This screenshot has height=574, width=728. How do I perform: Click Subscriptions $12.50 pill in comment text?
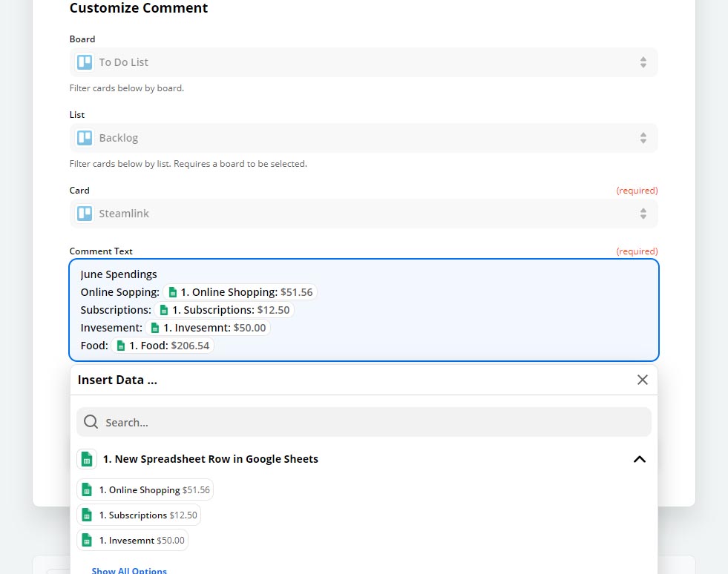click(x=224, y=310)
